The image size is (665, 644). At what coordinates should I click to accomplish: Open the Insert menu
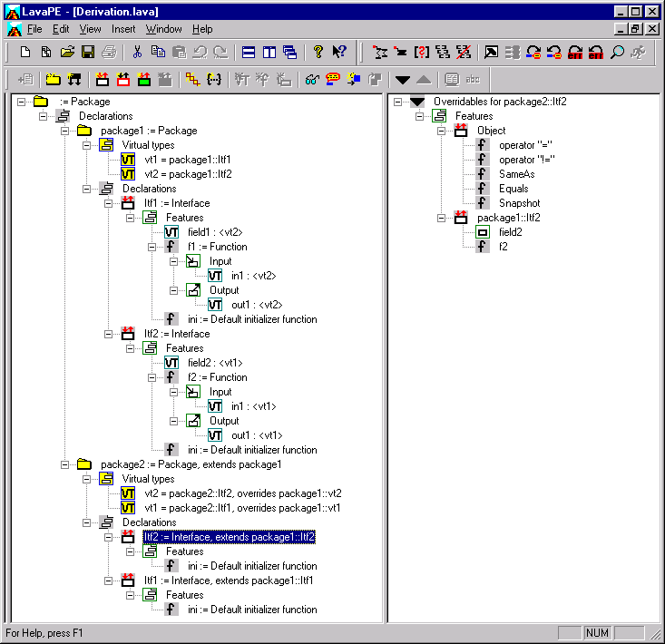pyautogui.click(x=123, y=29)
